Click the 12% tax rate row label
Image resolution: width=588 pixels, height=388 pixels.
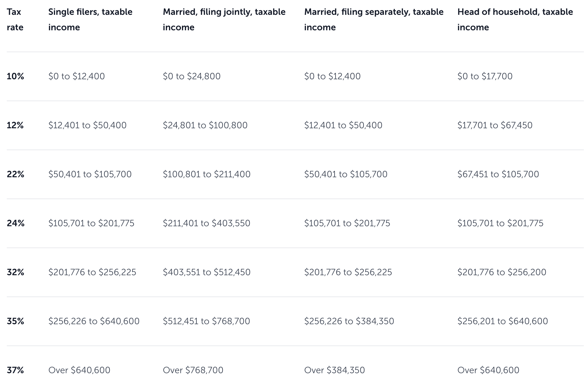[15, 125]
